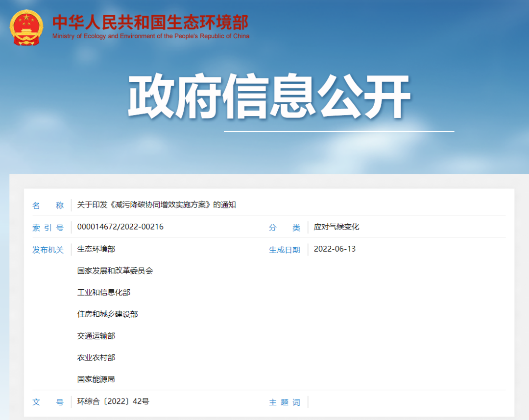Image resolution: width=529 pixels, height=420 pixels.
Task: Click the 中华人民共和国生态环境部 site title
Action: click(150, 22)
